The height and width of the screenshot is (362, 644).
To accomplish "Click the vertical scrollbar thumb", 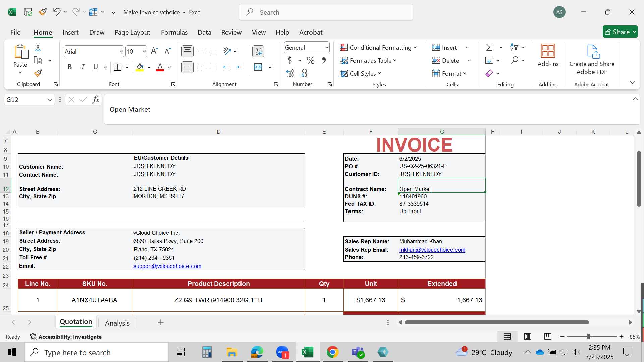I will (x=639, y=179).
